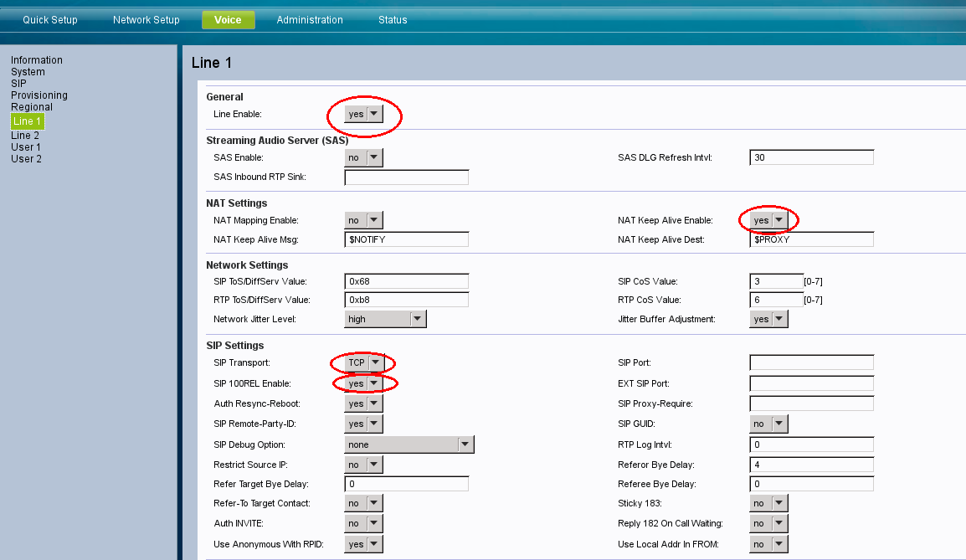Navigate to User 1 settings
Screen dimensions: 966x560
tap(26, 147)
